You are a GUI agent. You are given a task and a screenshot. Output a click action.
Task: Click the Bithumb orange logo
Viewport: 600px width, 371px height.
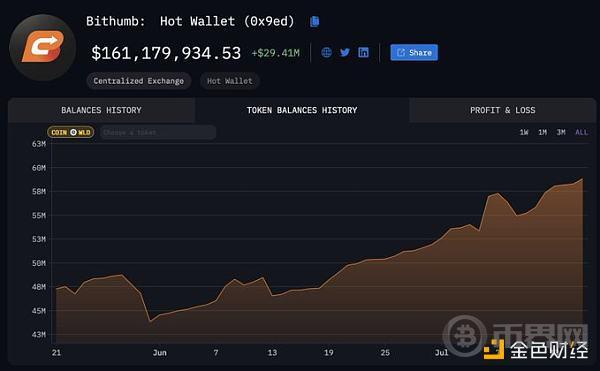tap(42, 47)
